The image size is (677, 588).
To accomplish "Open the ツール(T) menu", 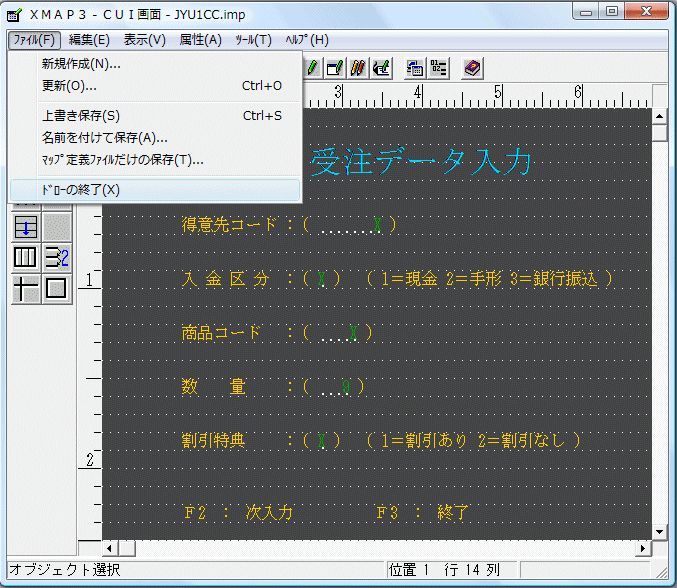I will point(253,40).
